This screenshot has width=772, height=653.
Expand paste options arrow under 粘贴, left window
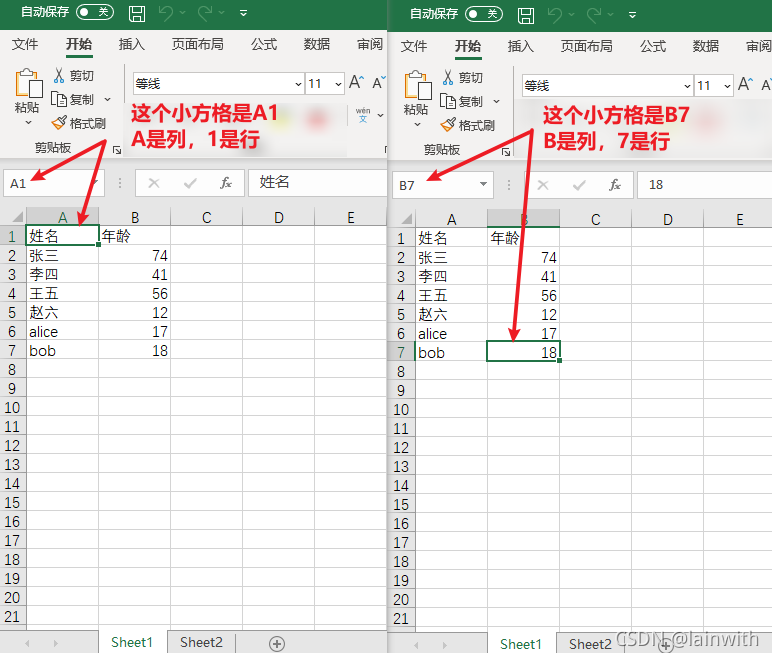pos(28,122)
